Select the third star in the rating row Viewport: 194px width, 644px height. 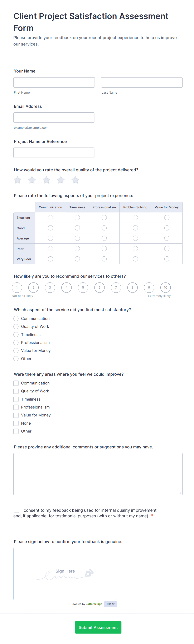46,180
